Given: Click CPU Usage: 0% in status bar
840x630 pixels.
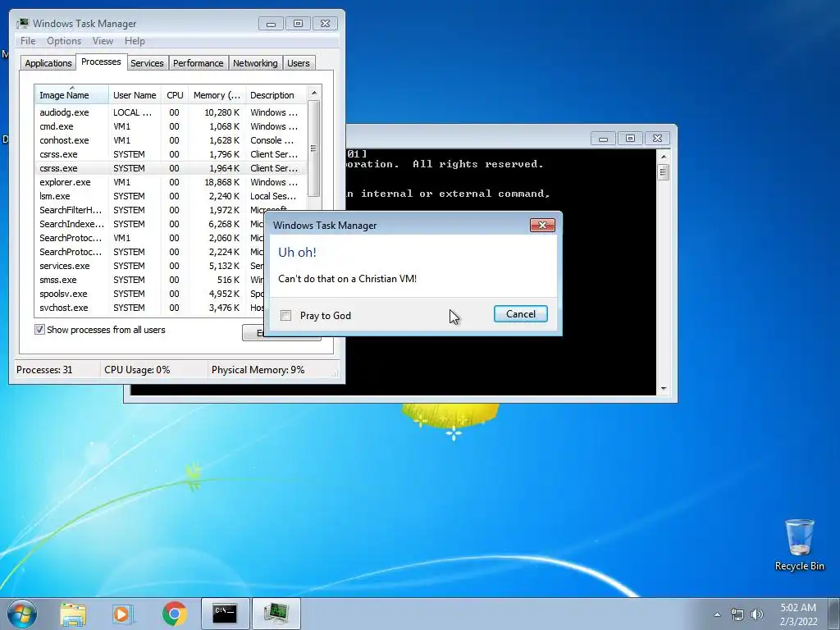Looking at the screenshot, I should pos(137,370).
